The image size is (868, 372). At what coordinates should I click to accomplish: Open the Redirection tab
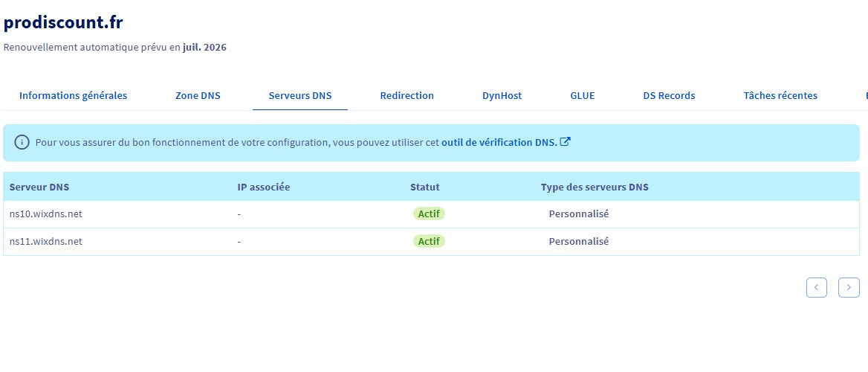point(407,95)
